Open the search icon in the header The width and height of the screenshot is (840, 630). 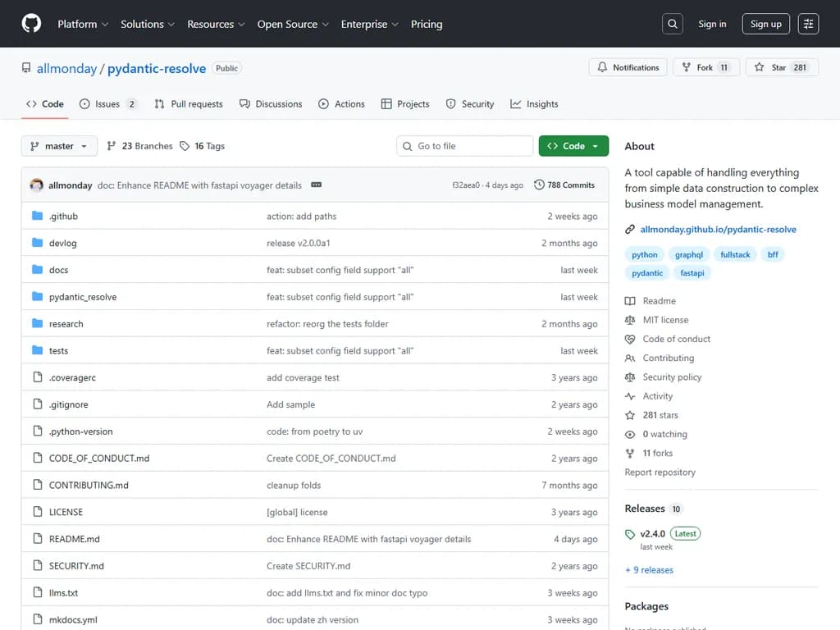(673, 24)
